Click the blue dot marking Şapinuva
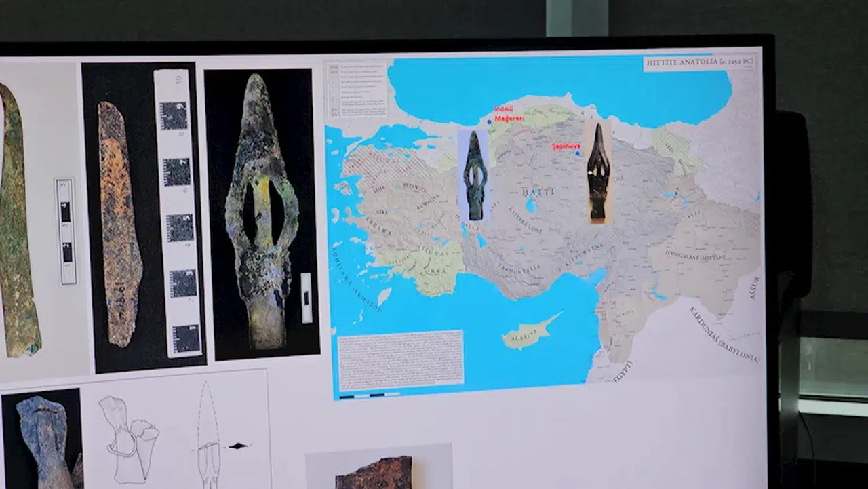The width and height of the screenshot is (868, 489). pos(578,154)
